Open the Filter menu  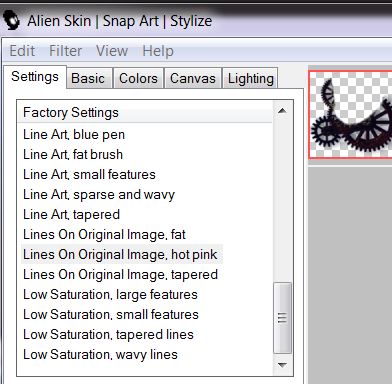65,51
